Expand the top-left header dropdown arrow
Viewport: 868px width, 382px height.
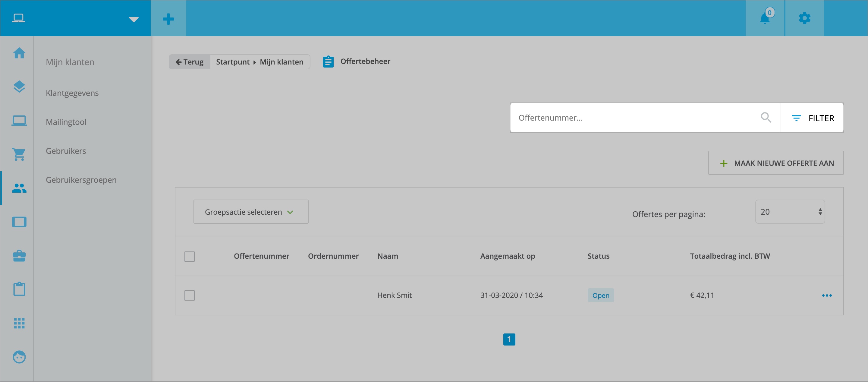pos(134,19)
